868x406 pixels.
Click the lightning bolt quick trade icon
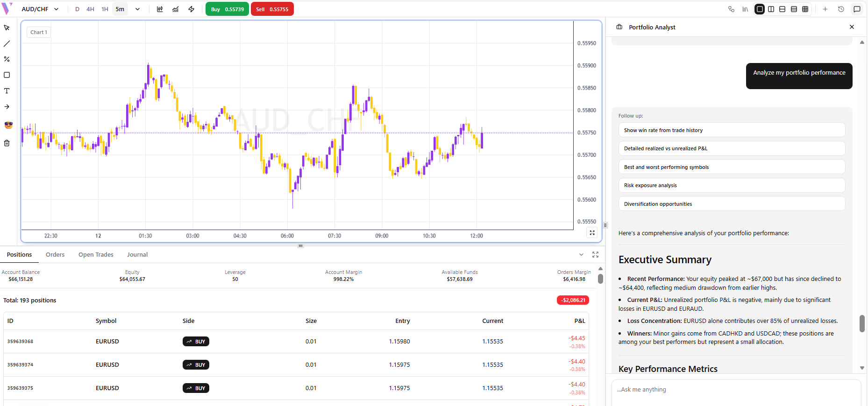[x=192, y=9]
